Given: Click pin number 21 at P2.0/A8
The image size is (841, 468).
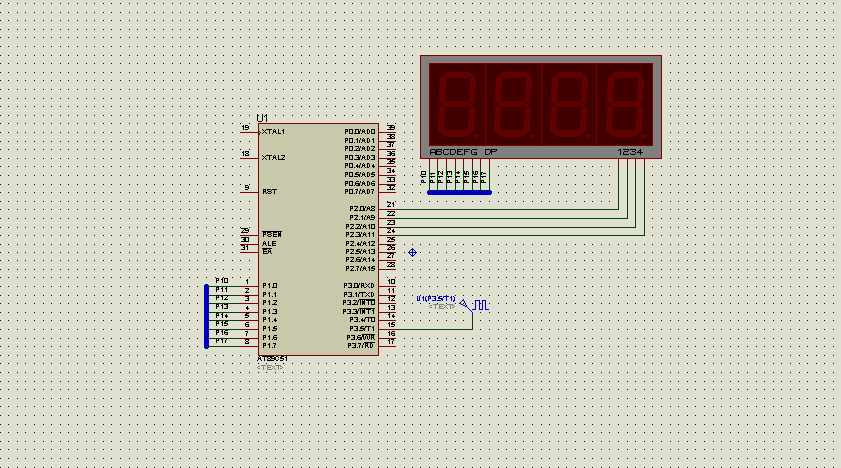Looking at the screenshot, I should pos(391,205).
